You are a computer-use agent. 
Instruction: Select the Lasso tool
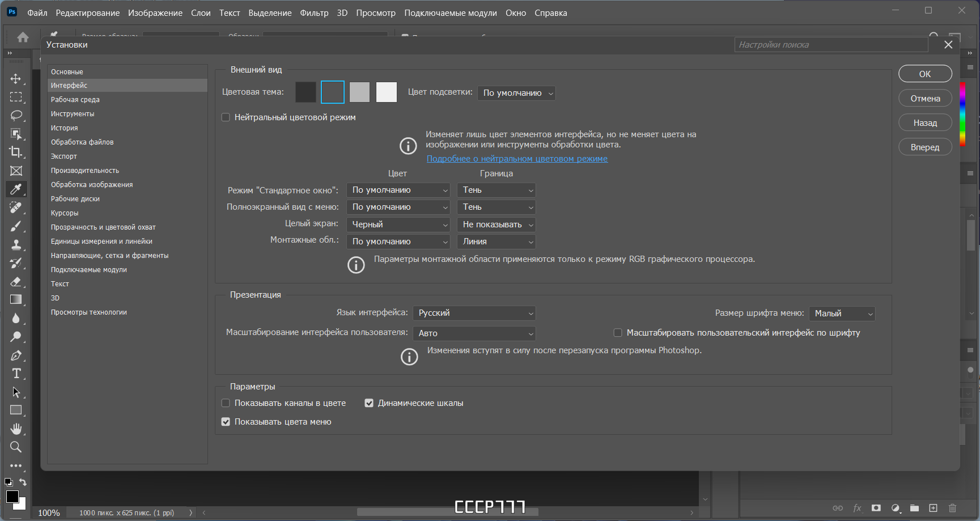coord(16,116)
